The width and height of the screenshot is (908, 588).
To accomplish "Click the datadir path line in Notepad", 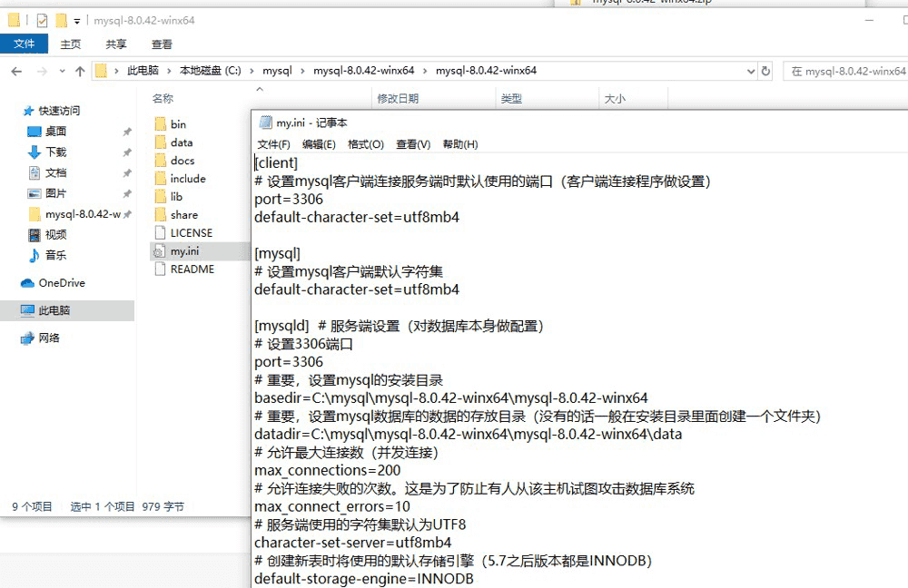I will (468, 434).
